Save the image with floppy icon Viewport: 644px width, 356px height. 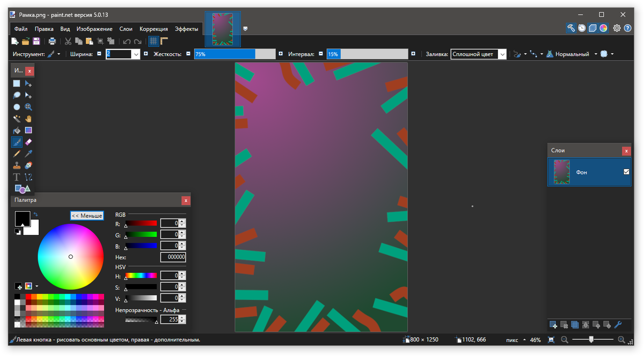tap(36, 41)
